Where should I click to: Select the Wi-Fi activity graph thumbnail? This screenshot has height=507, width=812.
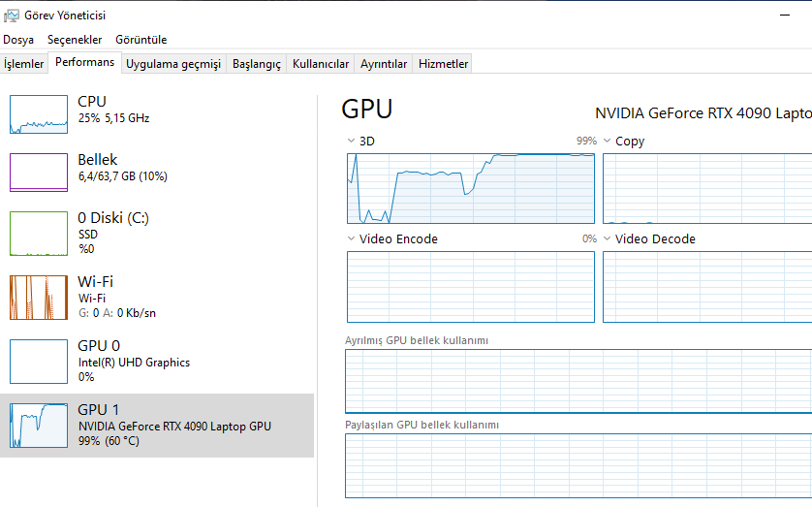click(x=39, y=298)
